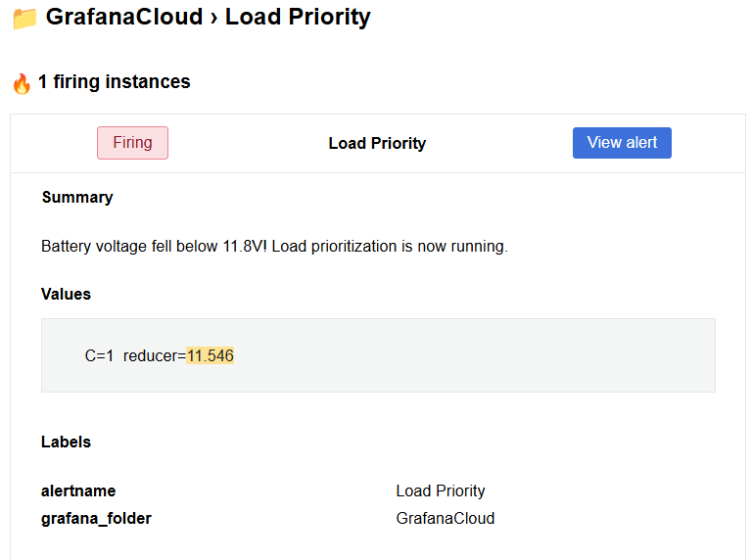This screenshot has width=752, height=560.
Task: Click the GrafanaCloud text in the header
Action: point(124,17)
